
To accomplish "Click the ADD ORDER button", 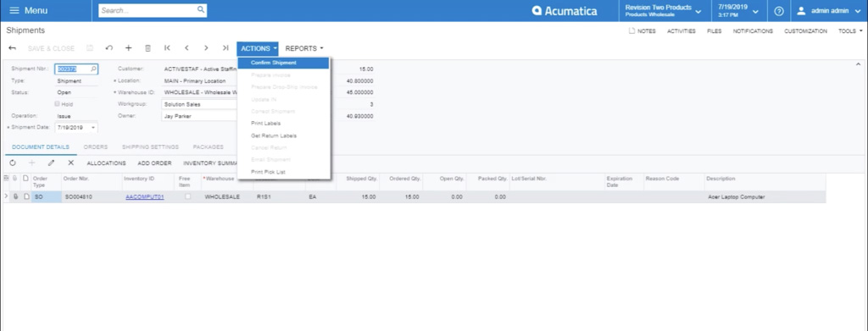I will coord(154,163).
